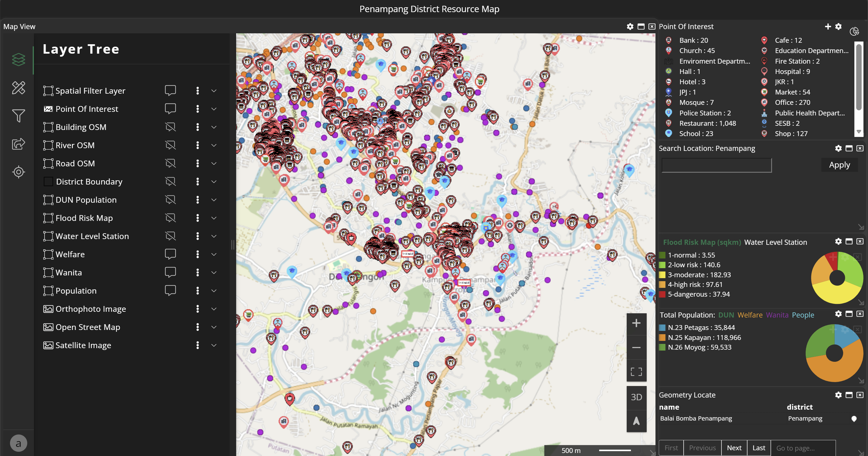Open Point Of Interest panel settings gear
Viewport: 868px width, 456px height.
(839, 26)
